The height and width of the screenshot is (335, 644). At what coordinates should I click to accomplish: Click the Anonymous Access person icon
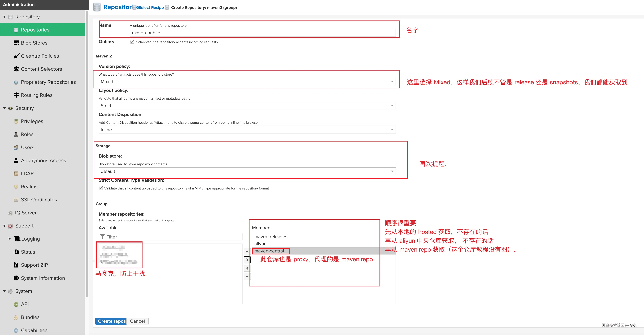[16, 160]
